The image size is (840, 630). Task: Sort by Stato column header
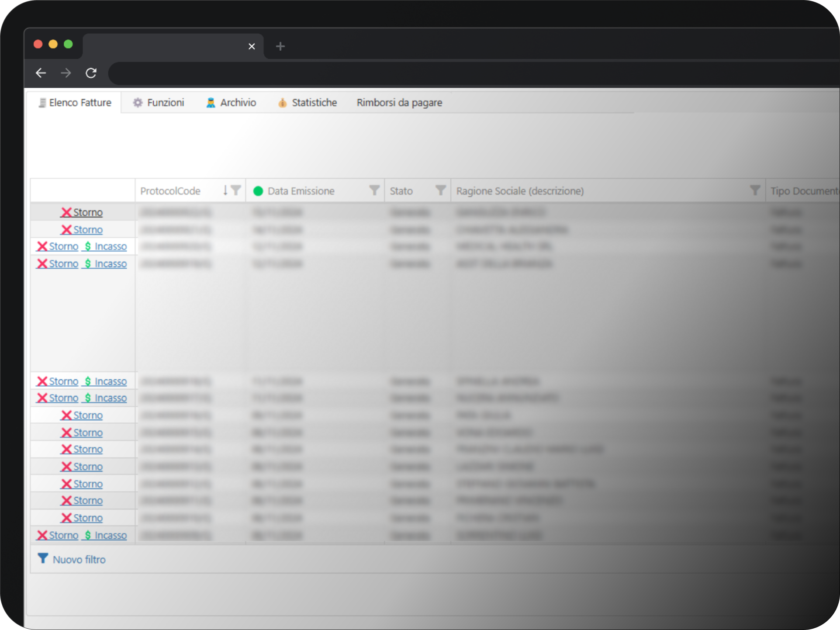coord(401,191)
